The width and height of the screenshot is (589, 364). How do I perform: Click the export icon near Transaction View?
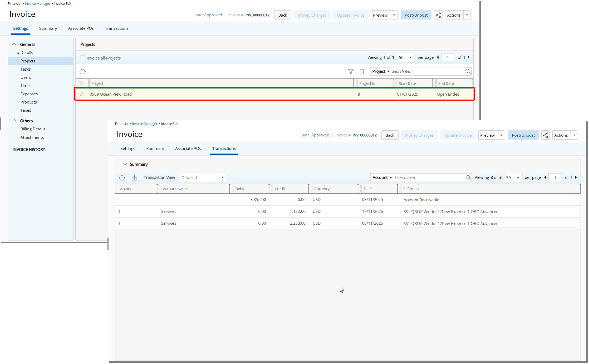(134, 178)
